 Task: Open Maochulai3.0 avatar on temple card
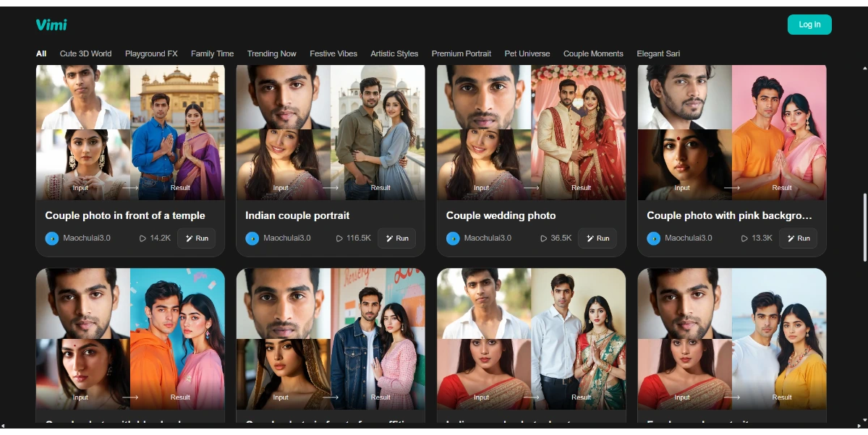(x=52, y=238)
